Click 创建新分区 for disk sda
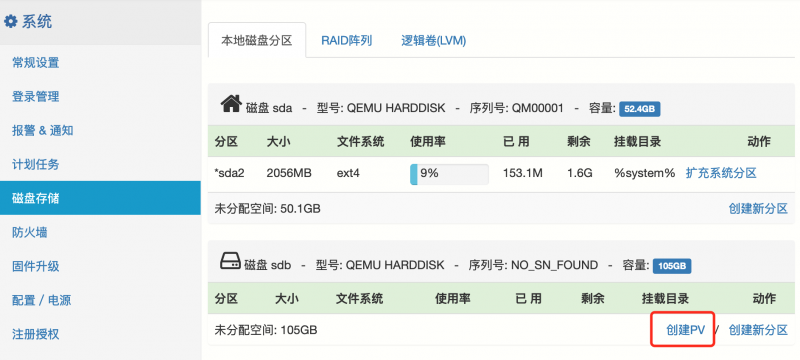The image size is (800, 360). click(x=758, y=208)
